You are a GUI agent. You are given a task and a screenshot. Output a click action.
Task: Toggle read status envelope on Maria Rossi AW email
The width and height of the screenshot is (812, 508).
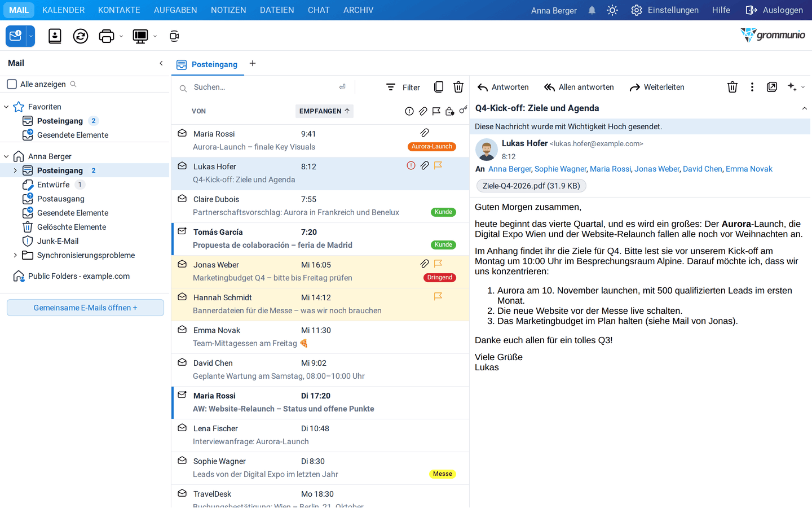[x=182, y=395]
